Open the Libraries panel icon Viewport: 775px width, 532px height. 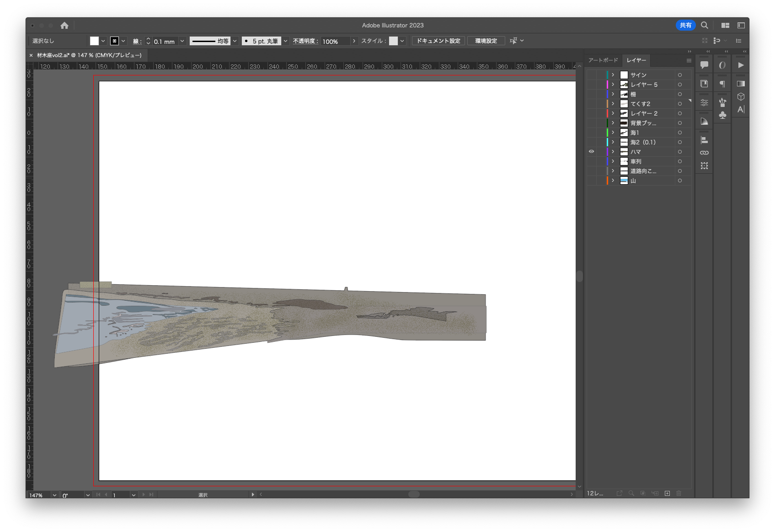click(704, 84)
